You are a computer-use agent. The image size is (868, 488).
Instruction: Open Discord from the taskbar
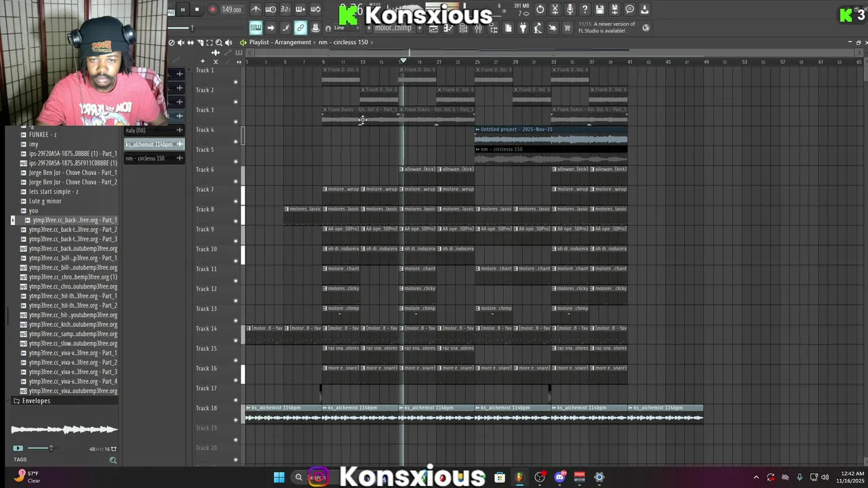click(x=559, y=477)
